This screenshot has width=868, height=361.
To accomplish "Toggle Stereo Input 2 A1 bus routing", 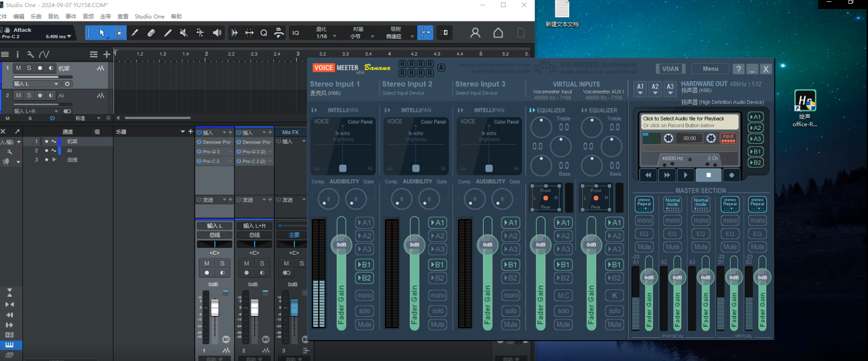I will pos(438,222).
